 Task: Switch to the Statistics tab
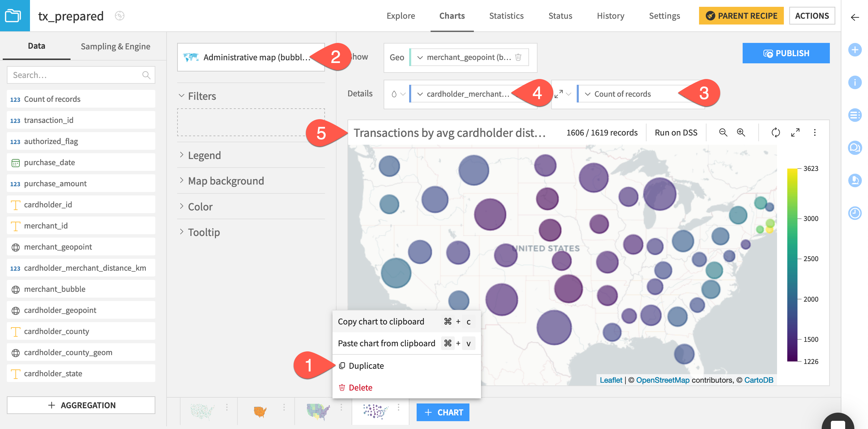(506, 16)
